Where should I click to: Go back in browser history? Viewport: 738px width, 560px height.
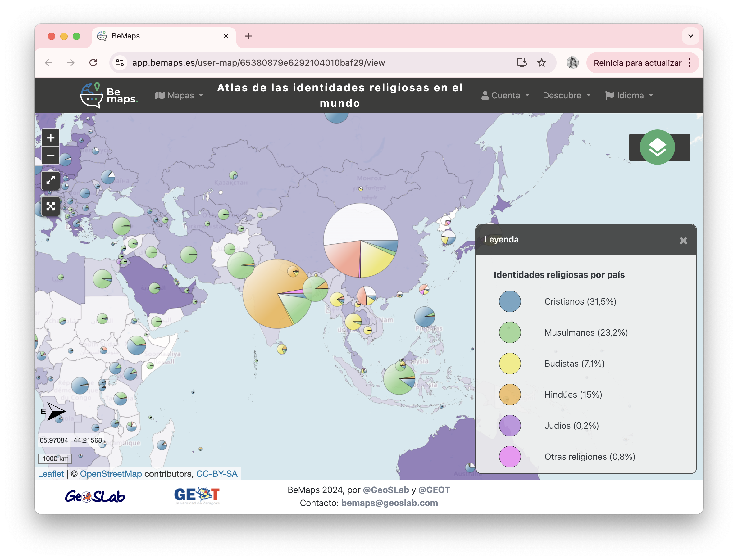click(x=49, y=63)
